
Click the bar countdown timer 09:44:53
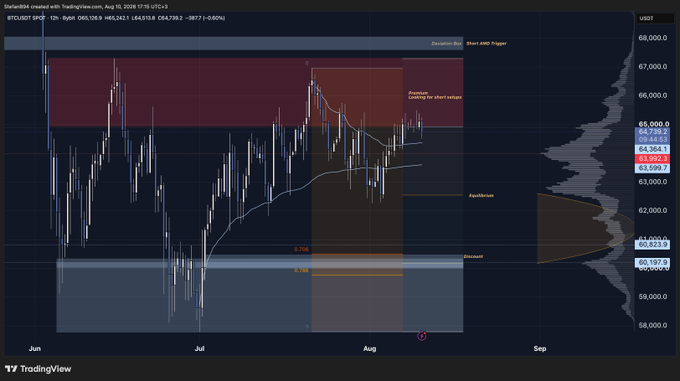pos(652,140)
